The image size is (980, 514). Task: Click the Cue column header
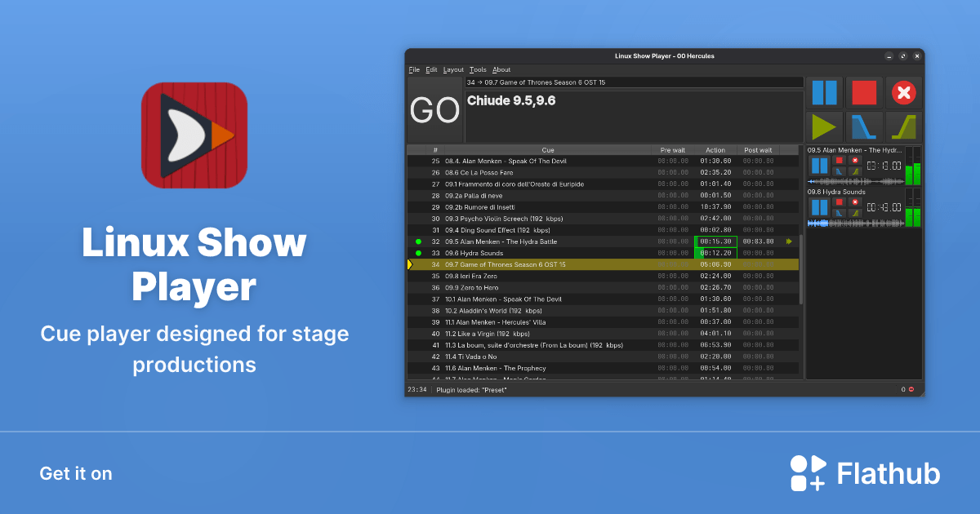point(548,150)
